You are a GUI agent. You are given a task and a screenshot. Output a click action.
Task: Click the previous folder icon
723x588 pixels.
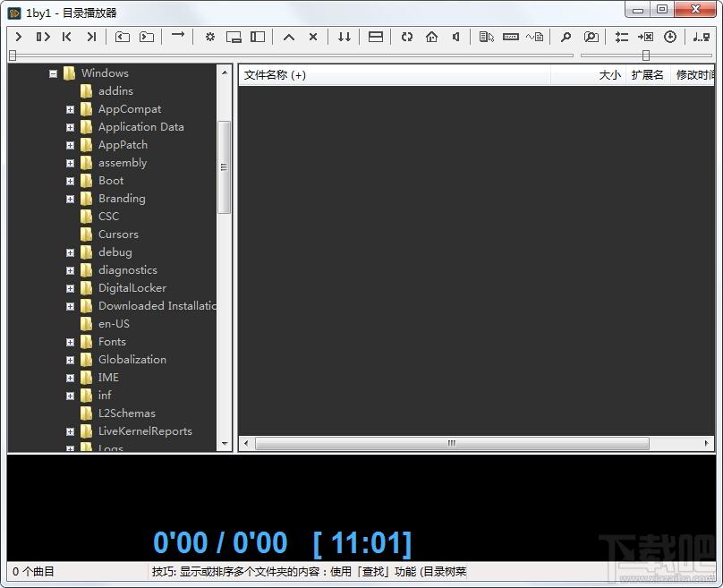pos(123,37)
